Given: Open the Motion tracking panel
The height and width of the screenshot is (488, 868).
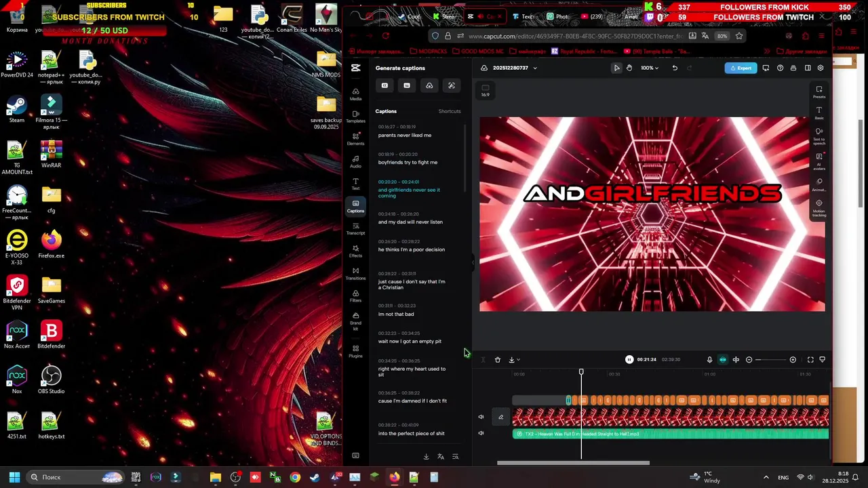Looking at the screenshot, I should click(819, 206).
